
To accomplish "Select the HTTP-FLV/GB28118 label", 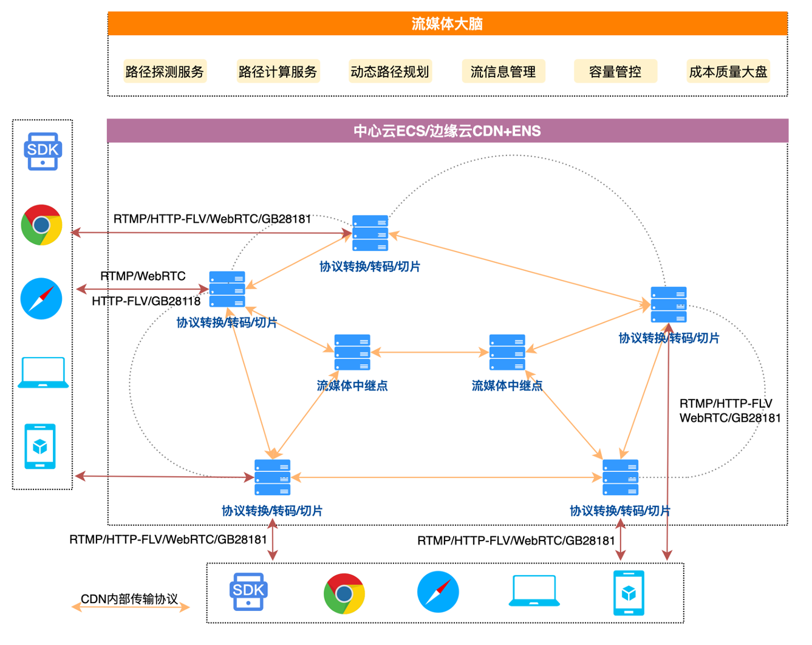I will coord(146,301).
